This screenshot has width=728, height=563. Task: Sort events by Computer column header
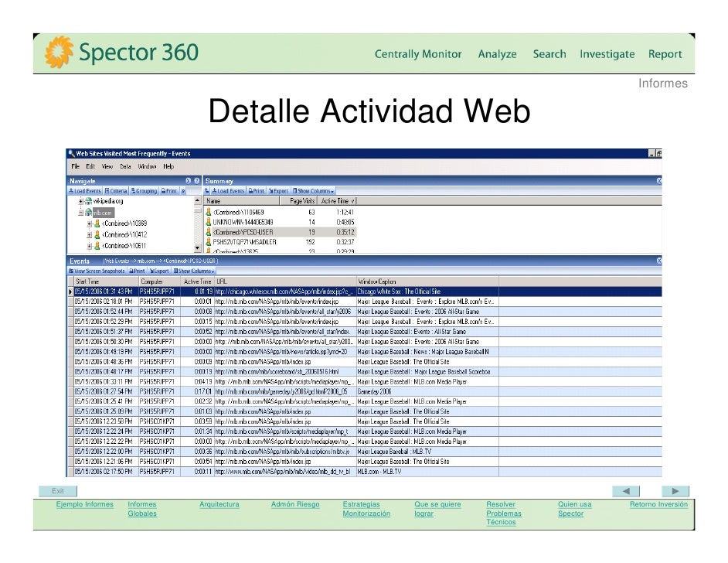click(x=159, y=281)
